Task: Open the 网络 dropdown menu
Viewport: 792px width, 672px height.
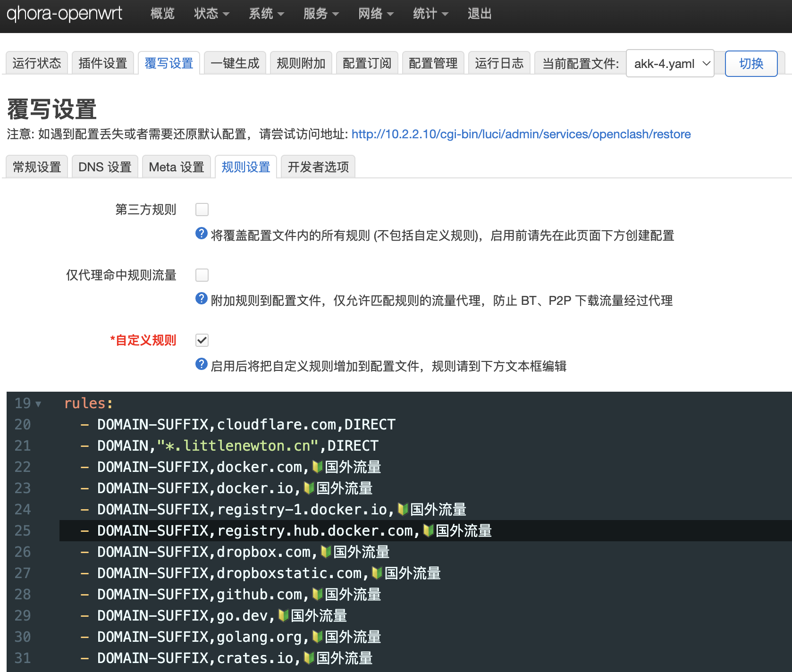Action: click(376, 14)
